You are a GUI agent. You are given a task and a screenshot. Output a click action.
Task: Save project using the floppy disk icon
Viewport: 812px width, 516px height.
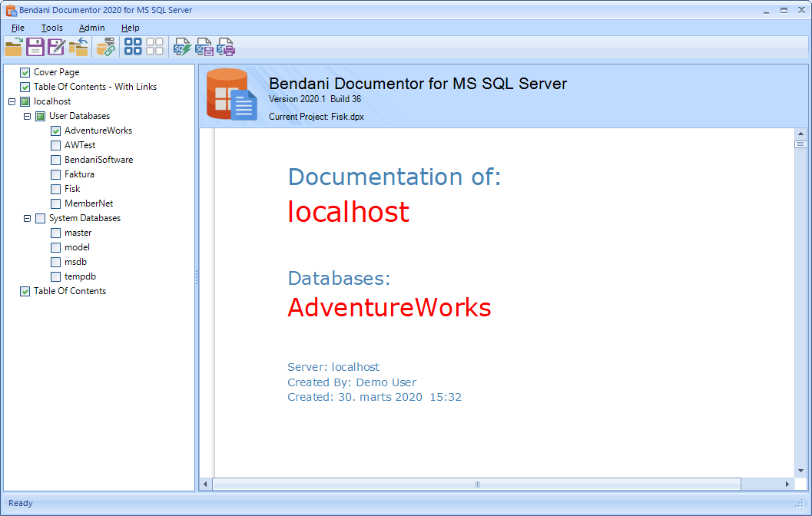[x=35, y=47]
